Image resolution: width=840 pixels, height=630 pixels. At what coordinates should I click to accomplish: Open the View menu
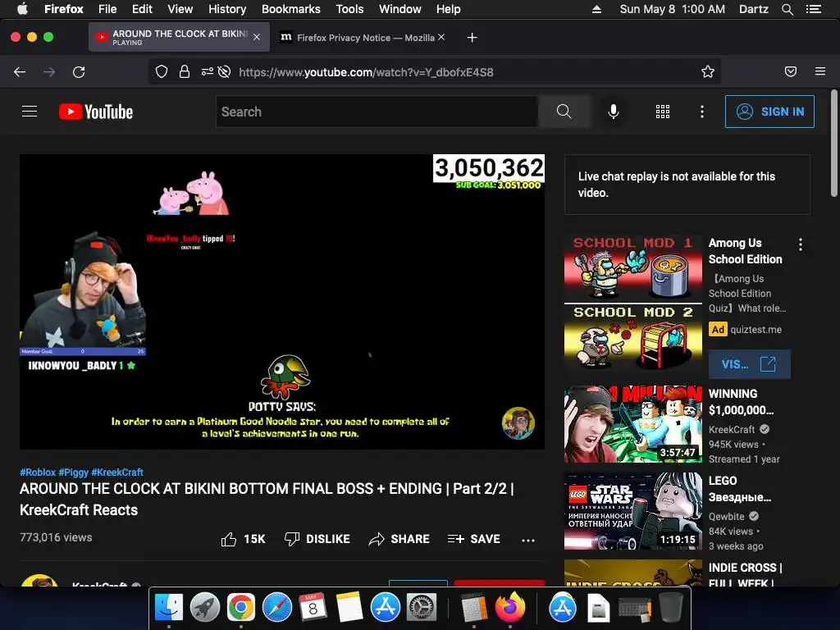coord(180,9)
